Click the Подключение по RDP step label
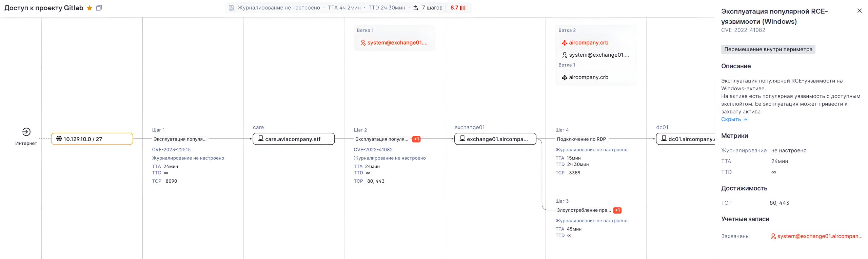 pos(581,139)
